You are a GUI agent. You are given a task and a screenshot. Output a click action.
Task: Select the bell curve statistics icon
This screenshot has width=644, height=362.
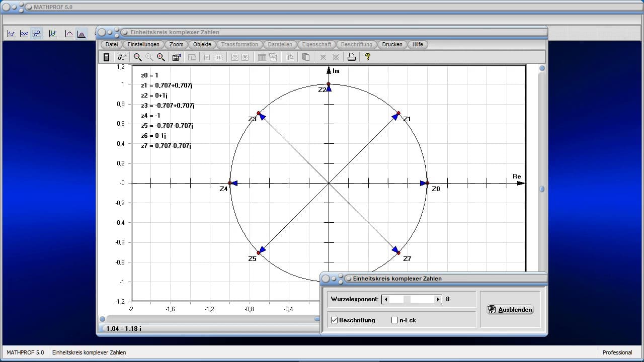(81, 34)
